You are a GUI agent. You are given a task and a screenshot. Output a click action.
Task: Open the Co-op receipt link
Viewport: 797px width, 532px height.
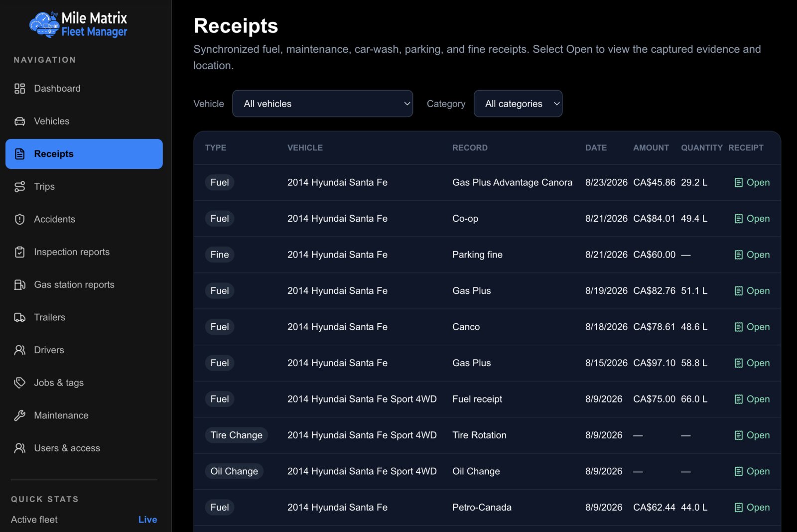(752, 219)
